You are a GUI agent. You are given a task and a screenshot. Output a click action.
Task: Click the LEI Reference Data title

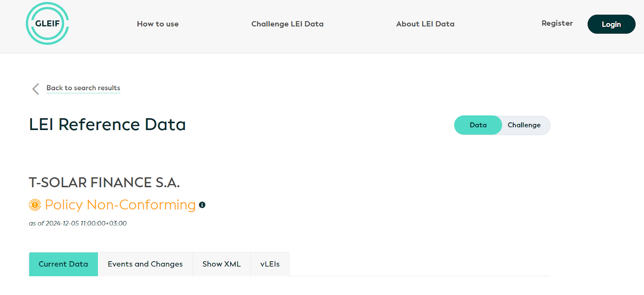point(107,125)
